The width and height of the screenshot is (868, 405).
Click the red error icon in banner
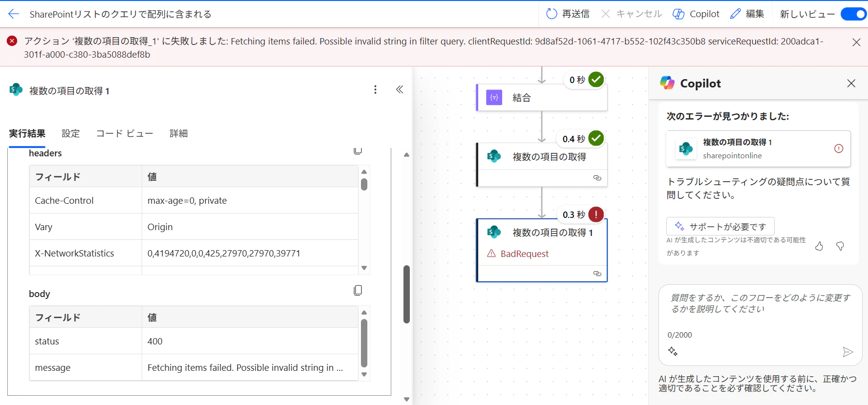(x=12, y=41)
